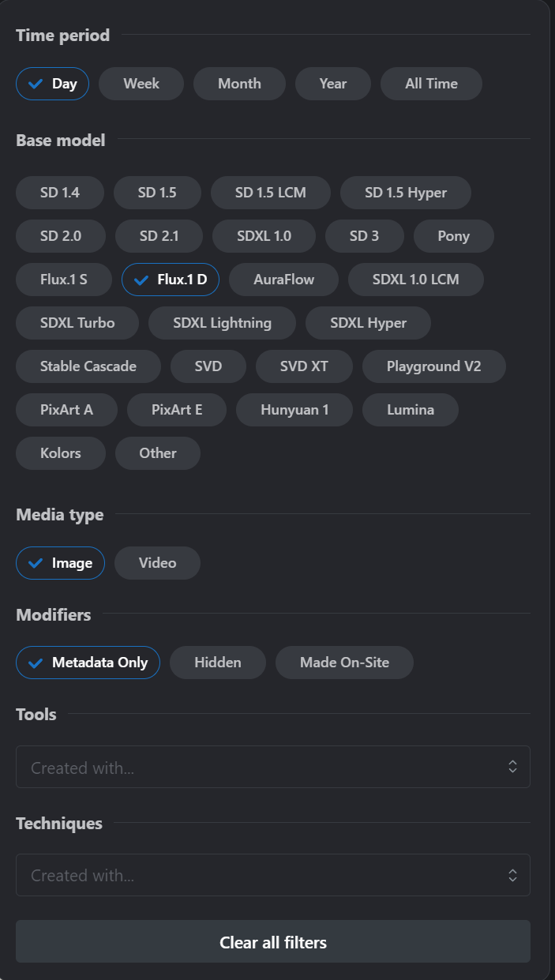Select the AuraFlow base model
The image size is (555, 980).
pyautogui.click(x=283, y=280)
